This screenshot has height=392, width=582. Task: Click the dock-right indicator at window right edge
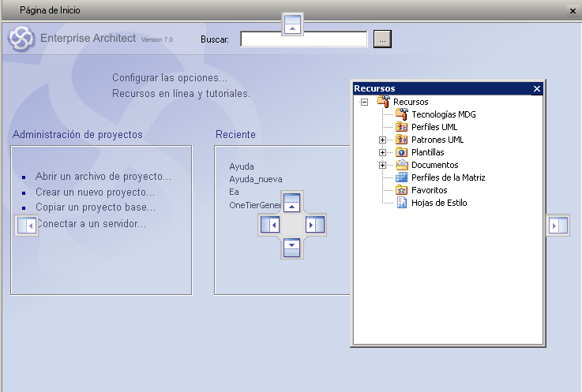click(x=558, y=225)
